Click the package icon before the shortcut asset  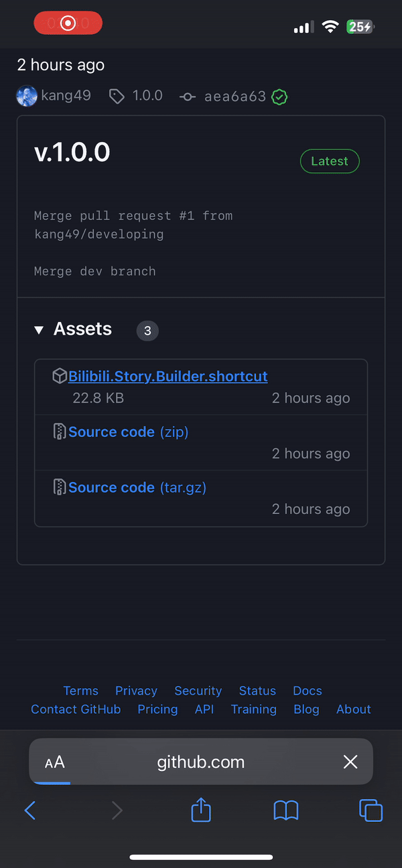pyautogui.click(x=60, y=375)
